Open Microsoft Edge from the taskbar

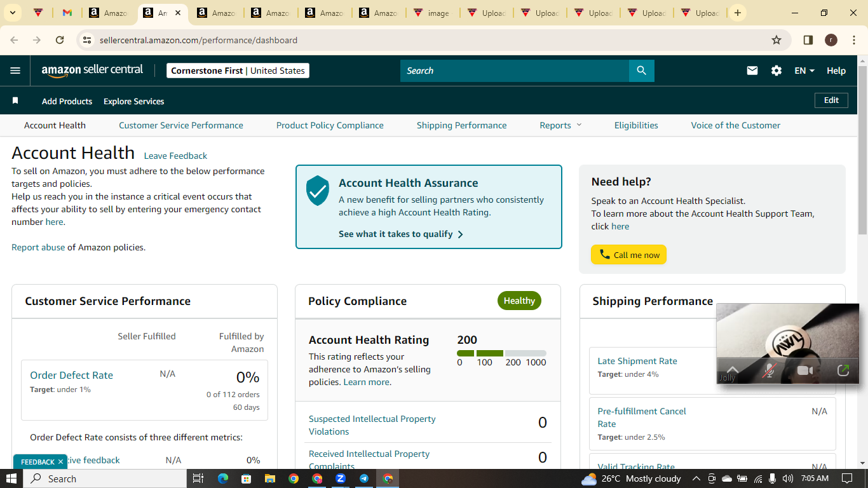[x=223, y=478]
